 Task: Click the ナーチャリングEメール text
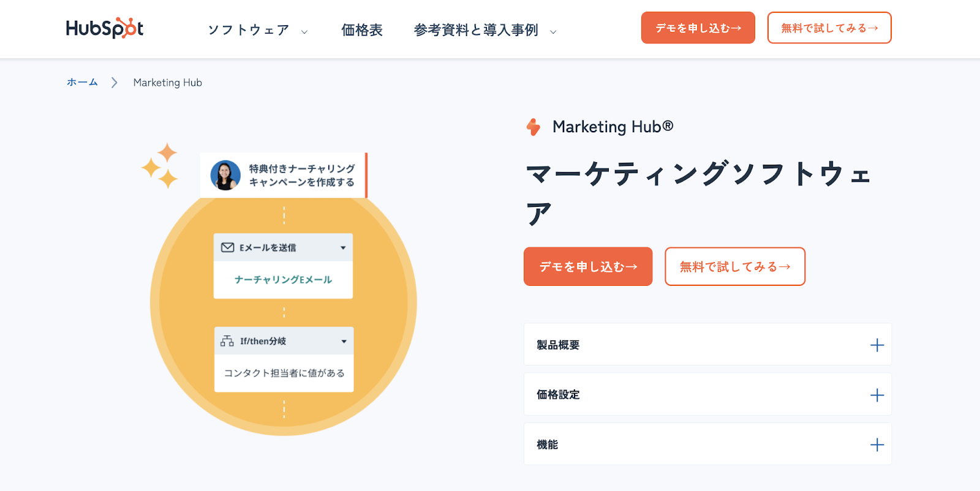283,280
